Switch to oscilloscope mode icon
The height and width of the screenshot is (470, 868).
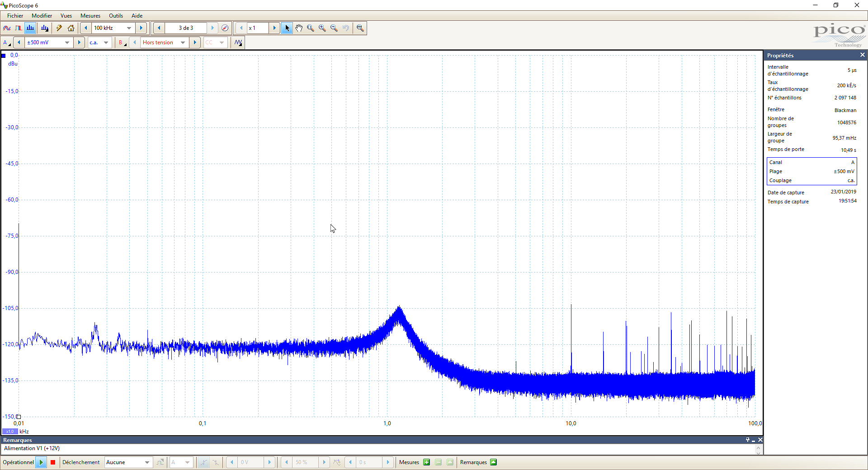(x=7, y=28)
